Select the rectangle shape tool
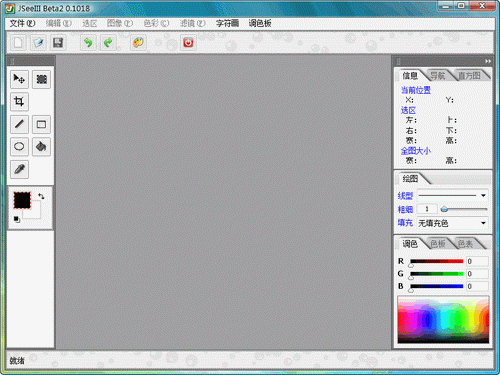This screenshot has height=375, width=500. 41,124
